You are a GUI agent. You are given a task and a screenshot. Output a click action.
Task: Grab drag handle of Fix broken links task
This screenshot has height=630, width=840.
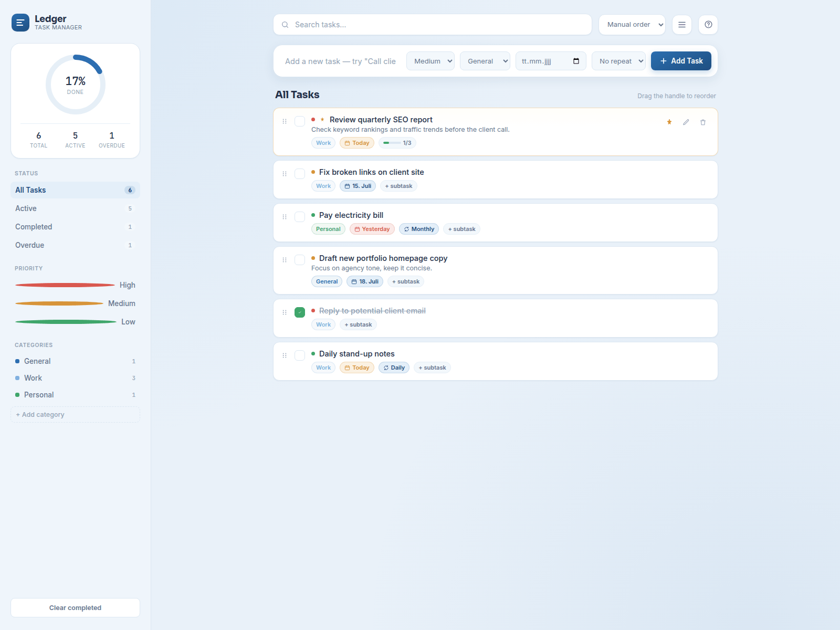(x=285, y=174)
